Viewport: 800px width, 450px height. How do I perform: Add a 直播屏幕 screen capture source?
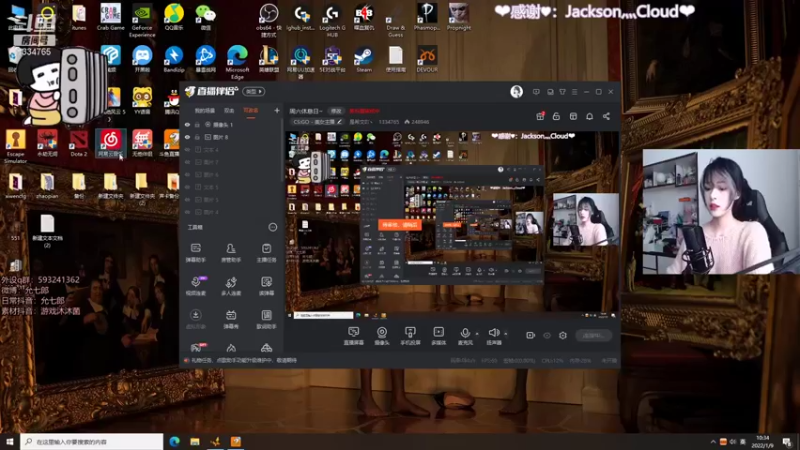pos(354,336)
